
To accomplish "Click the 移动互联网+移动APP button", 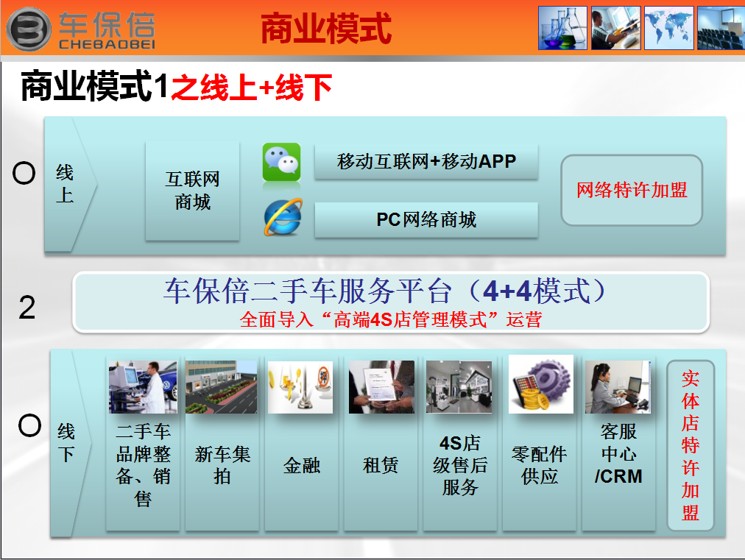I will 425,162.
